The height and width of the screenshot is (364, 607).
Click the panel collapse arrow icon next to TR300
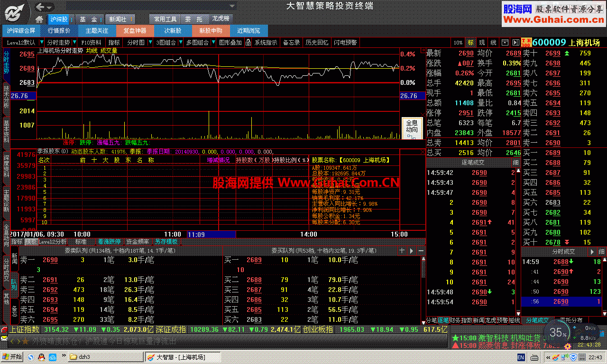click(515, 43)
